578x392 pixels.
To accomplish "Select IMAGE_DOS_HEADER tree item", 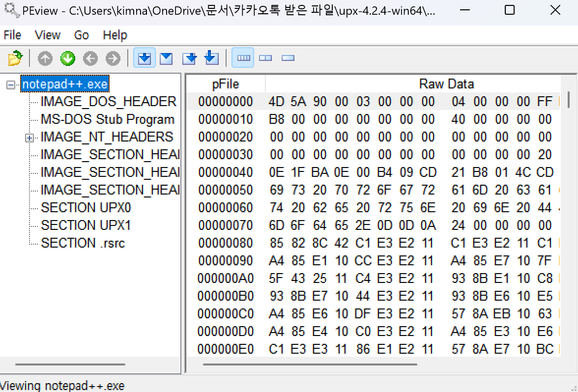I will (108, 102).
